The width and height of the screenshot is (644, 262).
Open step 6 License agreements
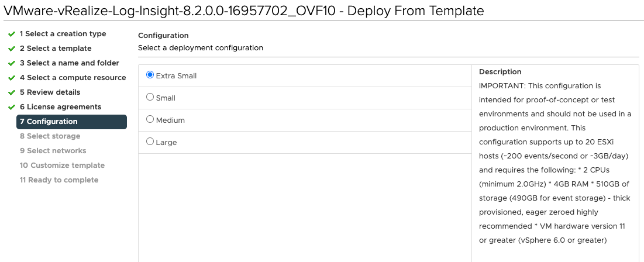[x=60, y=107]
